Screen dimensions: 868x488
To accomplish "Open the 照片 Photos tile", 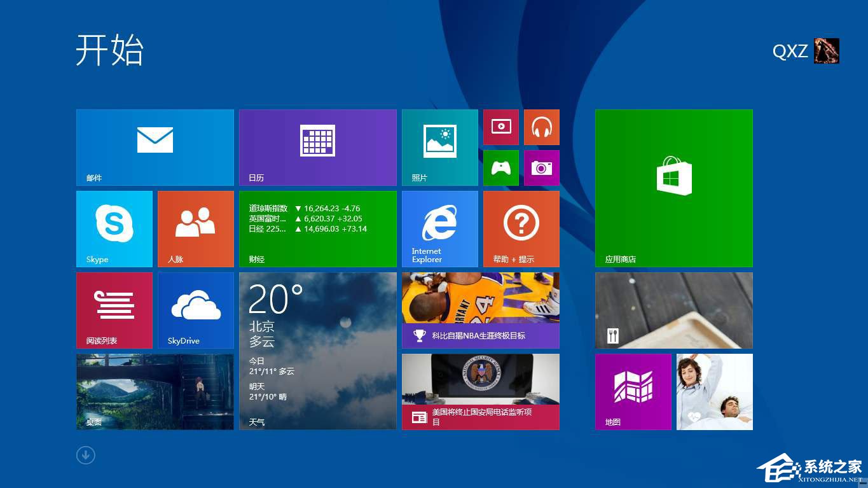I will (439, 146).
